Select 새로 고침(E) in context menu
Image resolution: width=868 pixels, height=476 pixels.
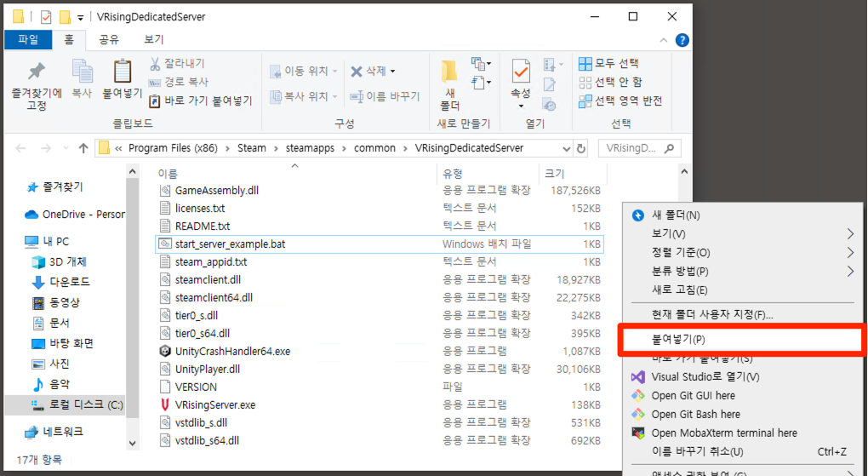click(x=679, y=290)
